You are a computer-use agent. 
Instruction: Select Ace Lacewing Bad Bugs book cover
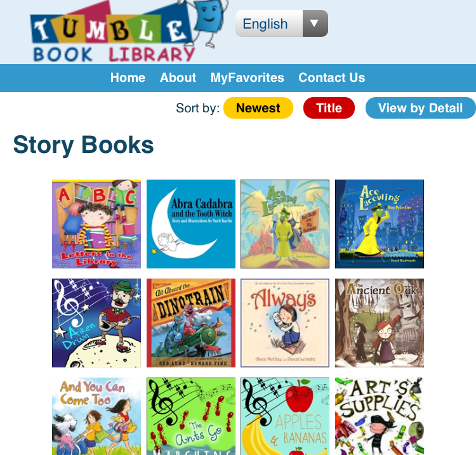(x=285, y=224)
